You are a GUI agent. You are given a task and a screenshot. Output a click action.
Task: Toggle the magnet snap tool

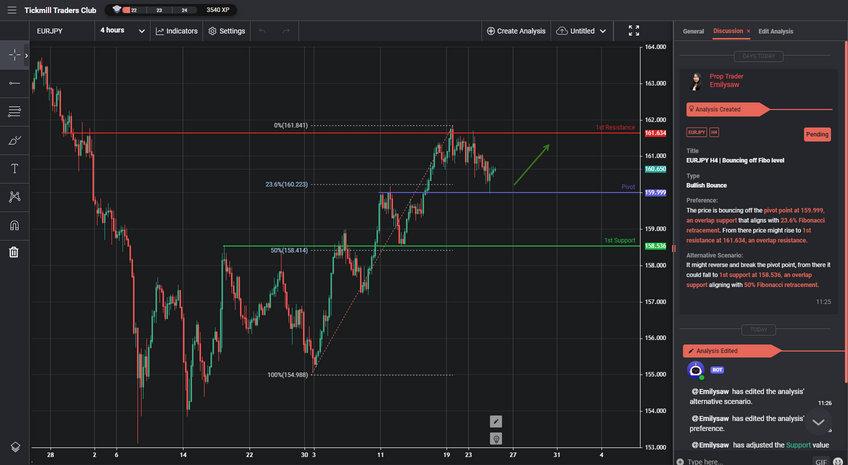coord(14,225)
